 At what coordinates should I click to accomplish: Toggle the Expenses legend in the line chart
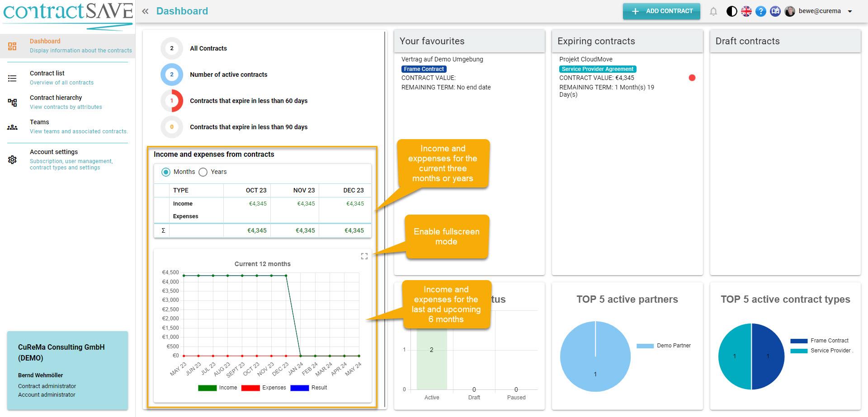(x=264, y=388)
